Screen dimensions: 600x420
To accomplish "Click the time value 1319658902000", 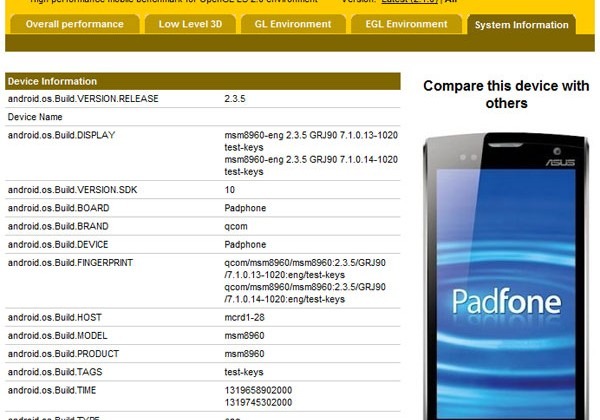I will 258,391.
